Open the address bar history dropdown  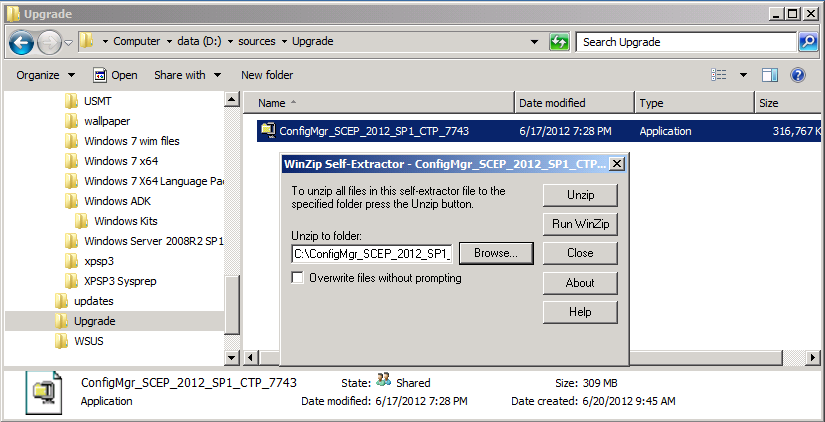535,42
